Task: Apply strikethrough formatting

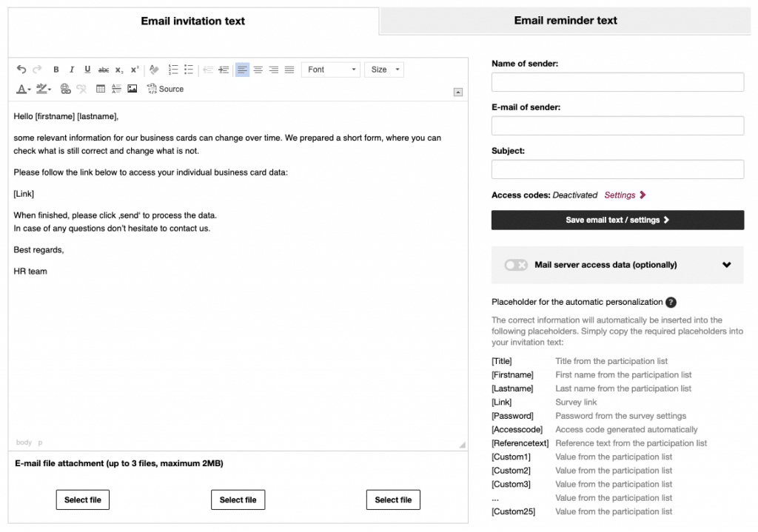Action: point(104,70)
